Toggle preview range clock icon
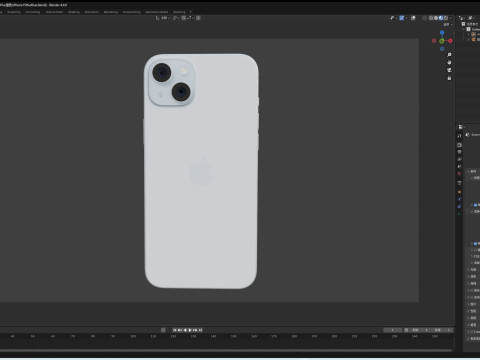480x360 pixels. click(406, 330)
